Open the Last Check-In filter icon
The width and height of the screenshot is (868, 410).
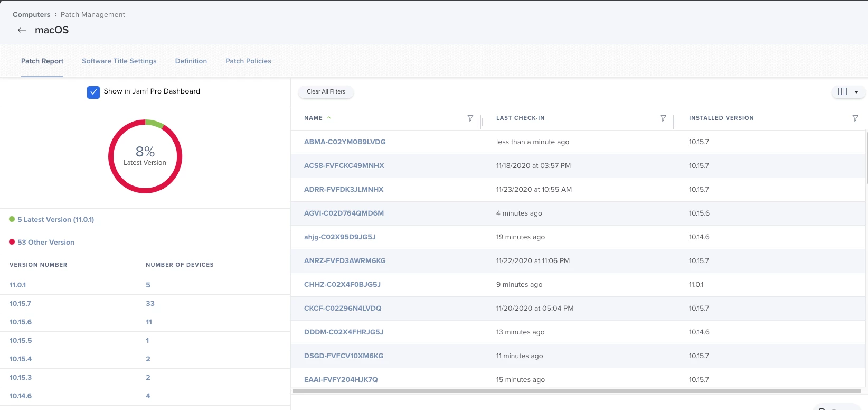pos(663,118)
